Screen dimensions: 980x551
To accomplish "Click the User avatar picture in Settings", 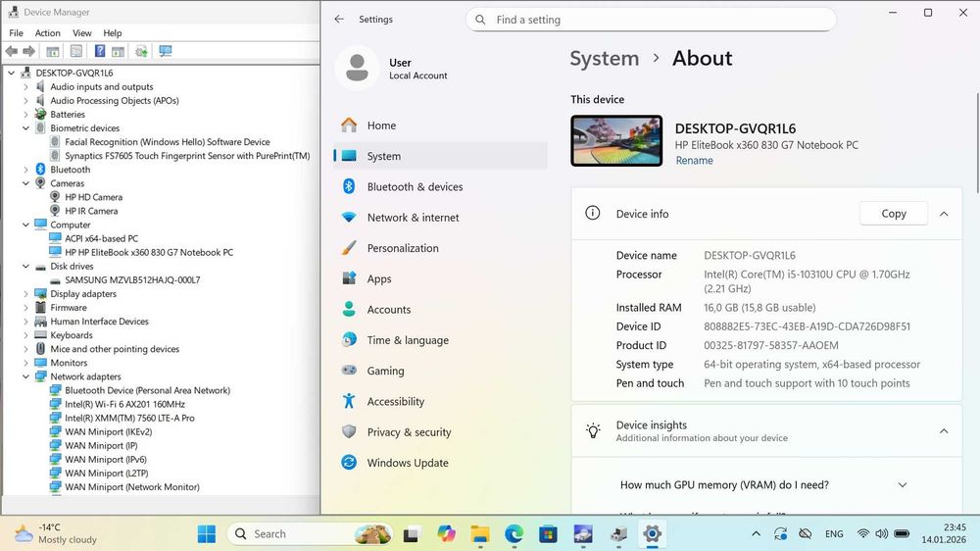I will 357,68.
